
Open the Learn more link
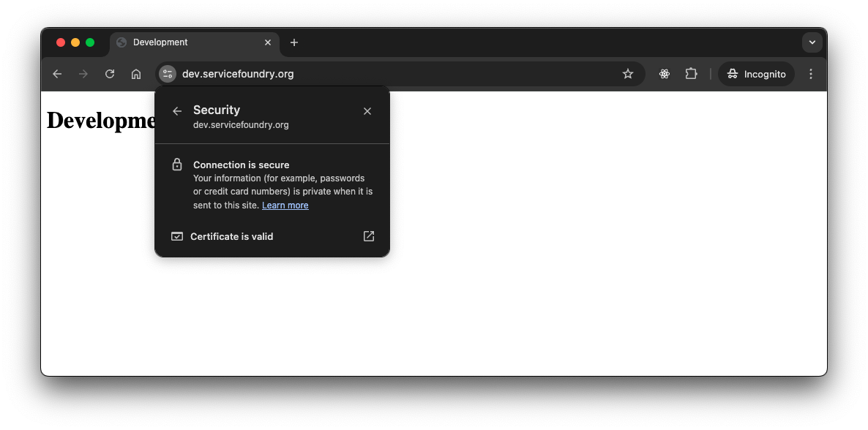pyautogui.click(x=285, y=205)
